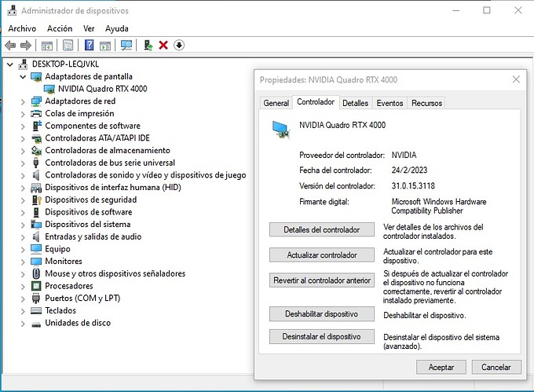Expand Entradas y salidas de audio

pos(23,237)
